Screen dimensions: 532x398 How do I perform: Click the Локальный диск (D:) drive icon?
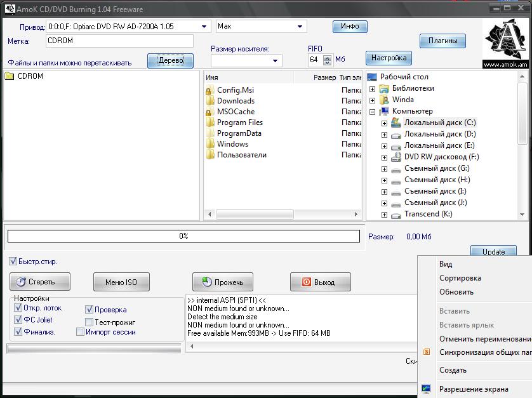tap(396, 136)
